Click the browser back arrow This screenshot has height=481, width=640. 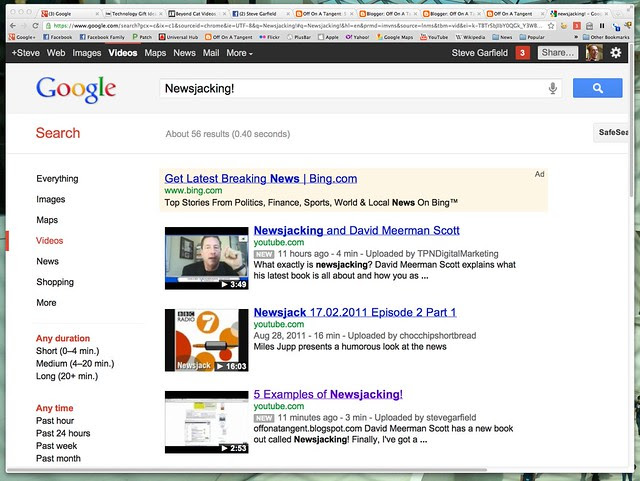[13, 26]
